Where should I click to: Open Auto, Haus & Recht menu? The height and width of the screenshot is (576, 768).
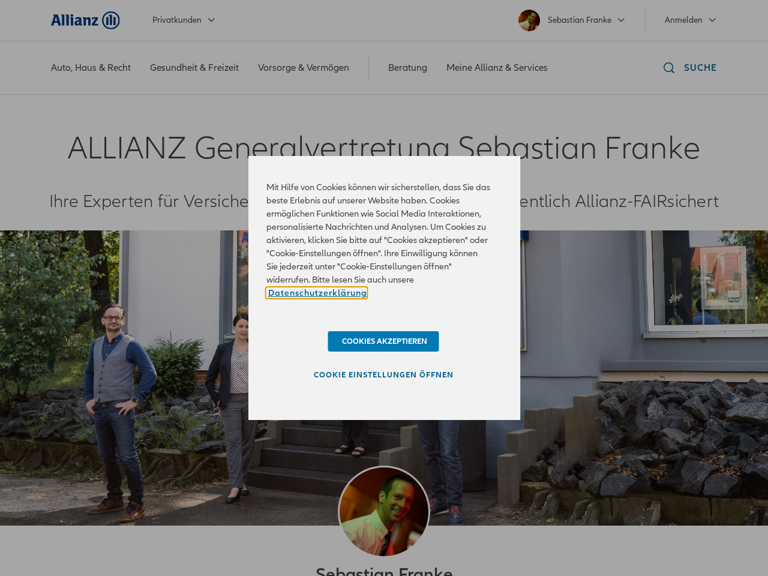91,68
